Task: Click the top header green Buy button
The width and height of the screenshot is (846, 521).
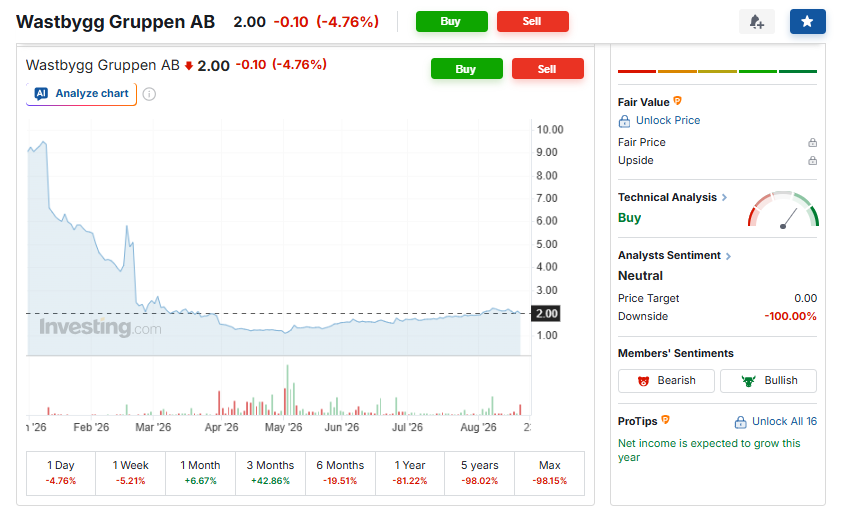Action: point(452,22)
